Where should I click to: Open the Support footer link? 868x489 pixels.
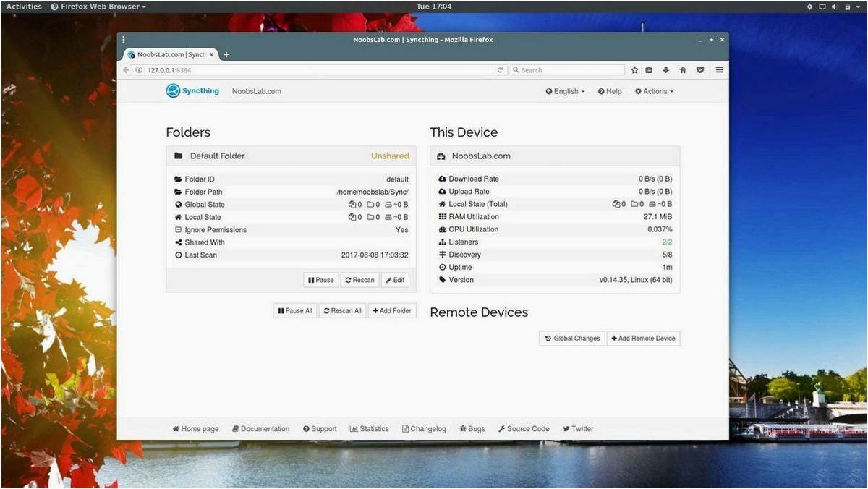click(x=320, y=429)
